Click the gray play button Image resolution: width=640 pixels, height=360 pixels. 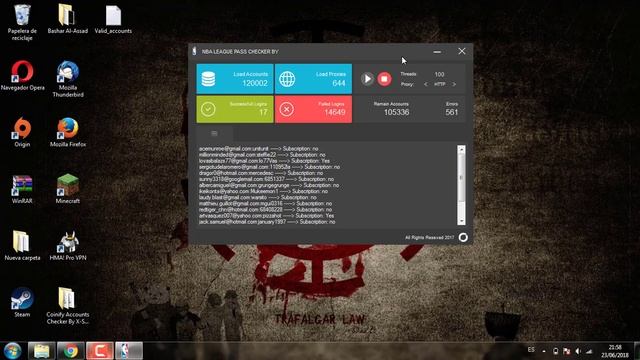click(367, 79)
